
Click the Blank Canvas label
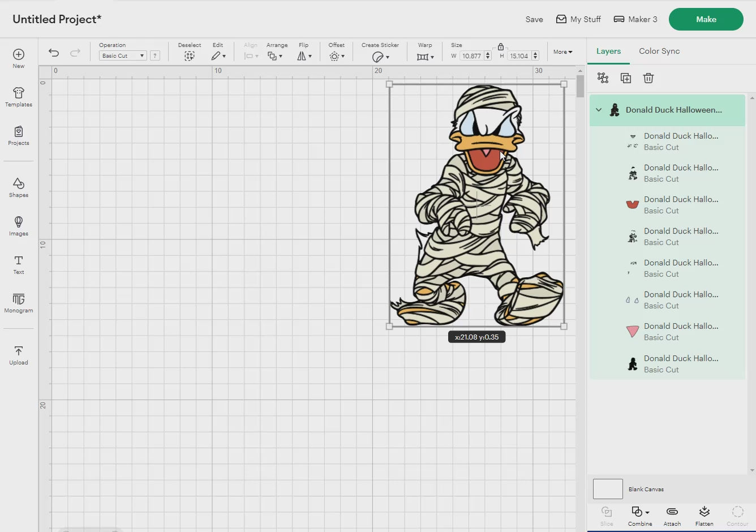[646, 489]
